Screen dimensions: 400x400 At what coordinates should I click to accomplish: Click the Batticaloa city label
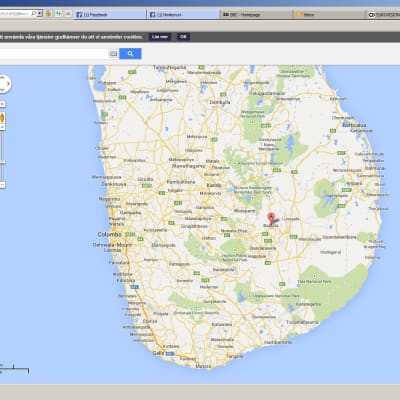[354, 125]
